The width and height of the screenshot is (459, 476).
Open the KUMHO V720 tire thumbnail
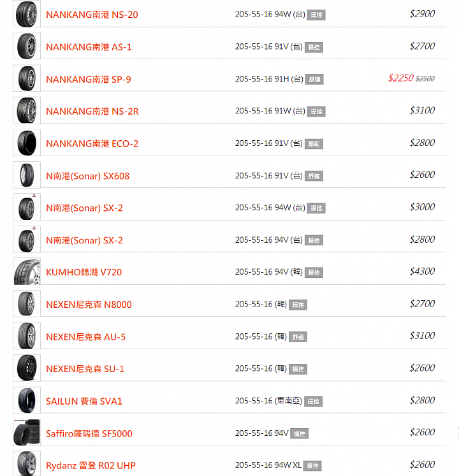pos(27,271)
